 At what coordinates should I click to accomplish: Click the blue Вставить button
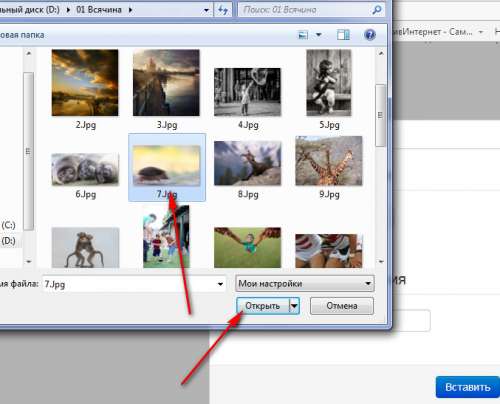[467, 387]
